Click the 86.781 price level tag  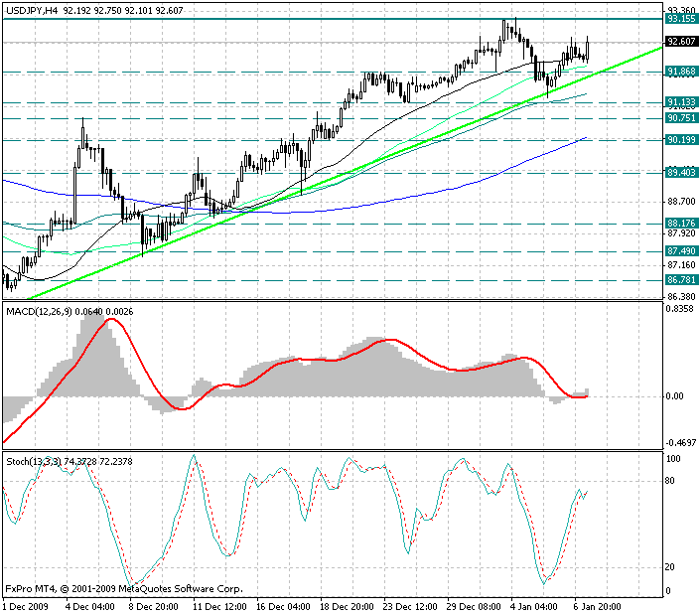tap(680, 280)
